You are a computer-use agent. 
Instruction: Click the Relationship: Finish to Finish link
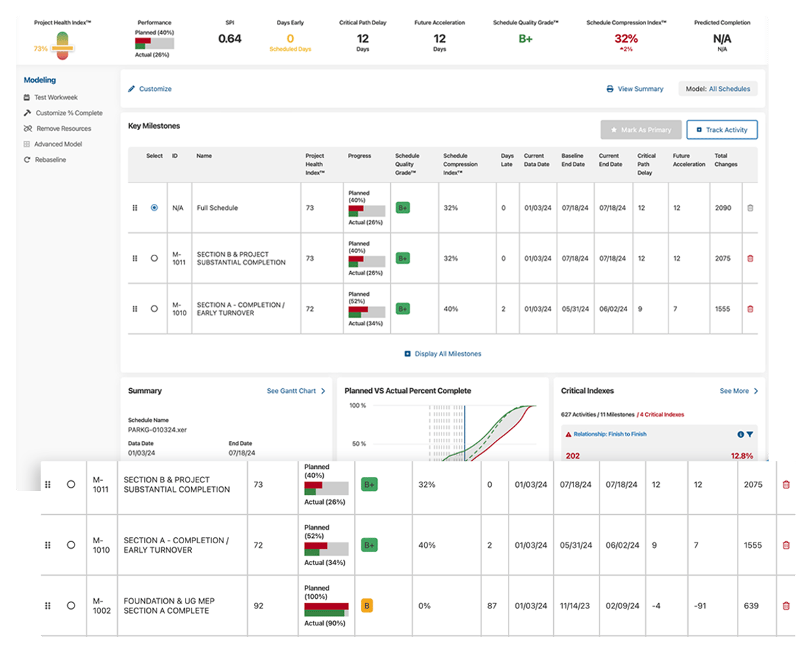pos(610,434)
